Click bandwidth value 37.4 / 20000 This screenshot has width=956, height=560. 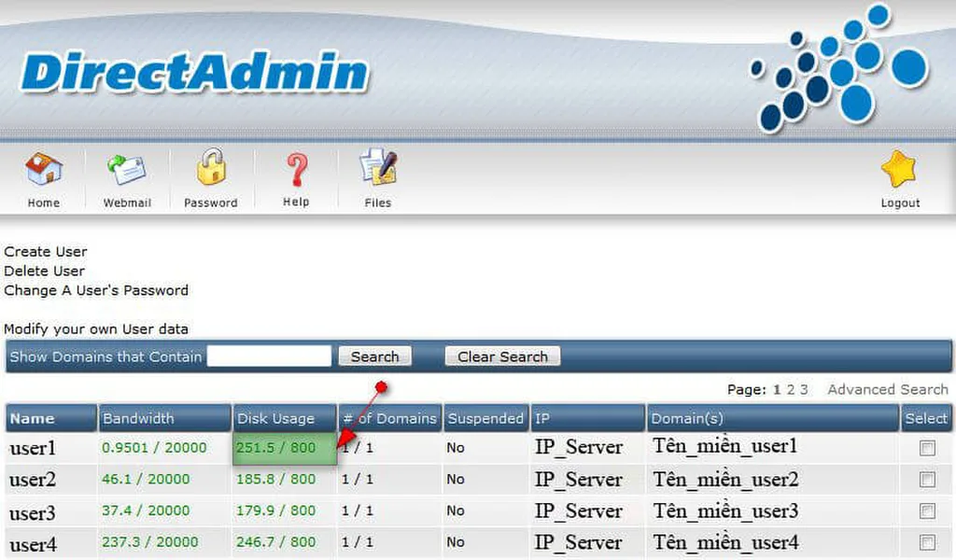click(x=146, y=511)
